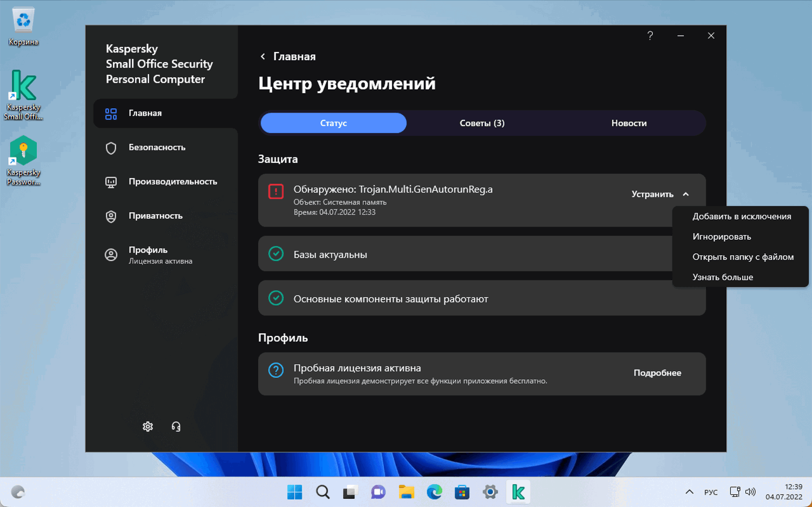Open the Приватность privacy icon section
Screen dimensions: 812x507
[111, 216]
